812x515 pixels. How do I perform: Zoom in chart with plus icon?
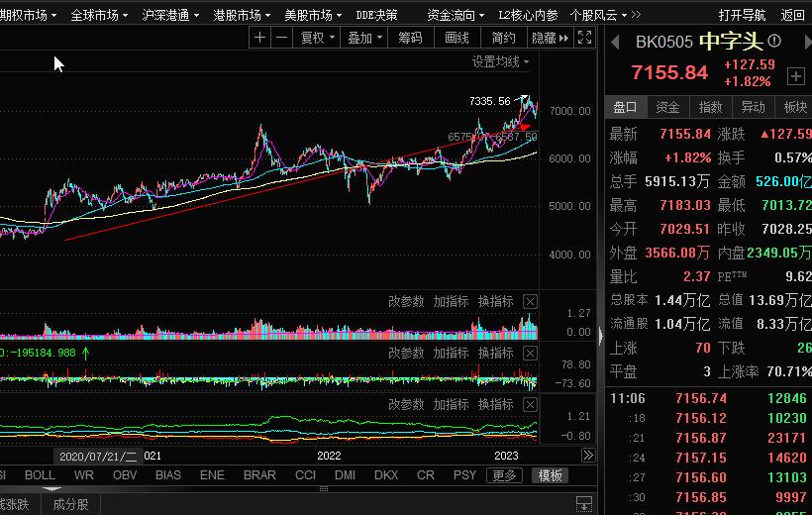[260, 38]
